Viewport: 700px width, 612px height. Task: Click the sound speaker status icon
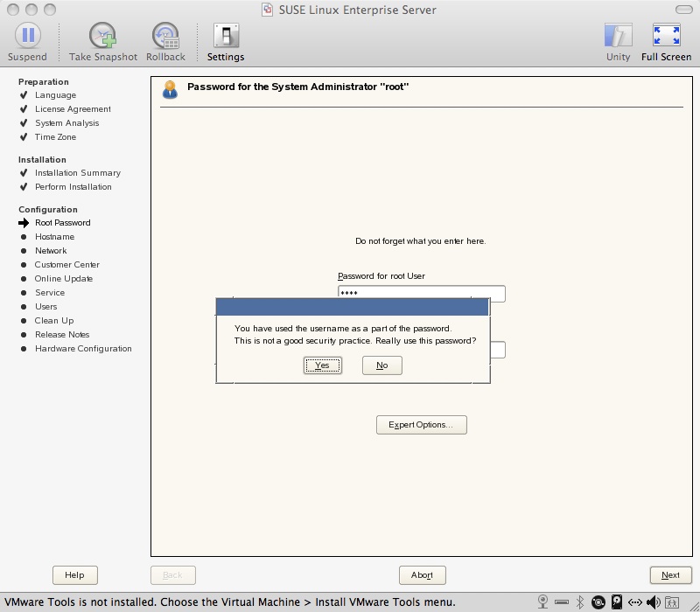click(653, 602)
